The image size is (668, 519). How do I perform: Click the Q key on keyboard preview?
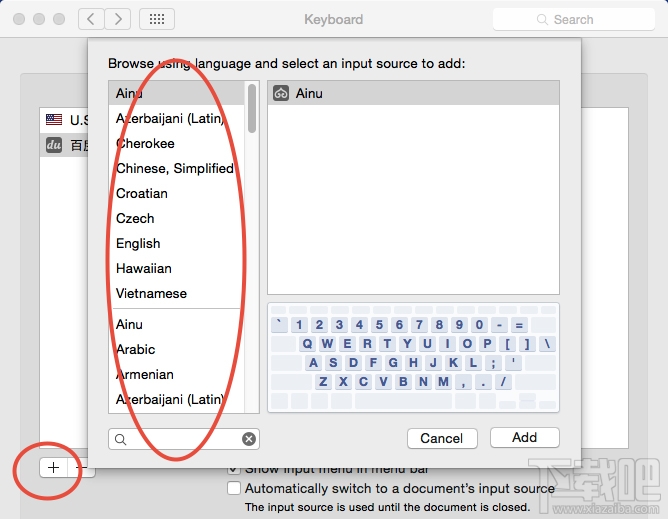tap(307, 343)
